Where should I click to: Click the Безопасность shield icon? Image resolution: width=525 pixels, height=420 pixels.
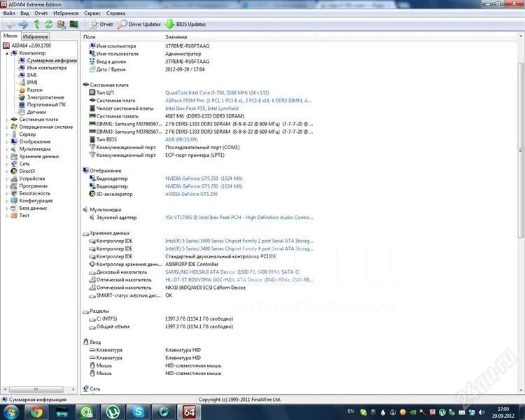(14, 193)
